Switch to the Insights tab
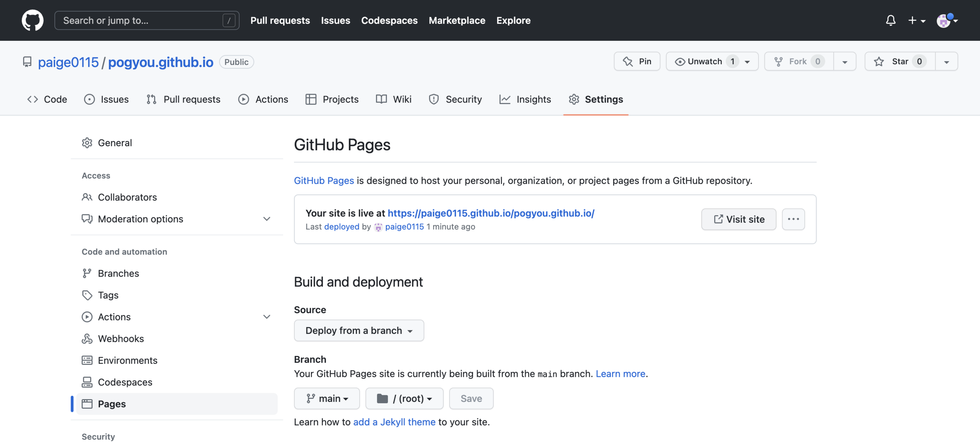This screenshot has height=442, width=980. coord(525,100)
